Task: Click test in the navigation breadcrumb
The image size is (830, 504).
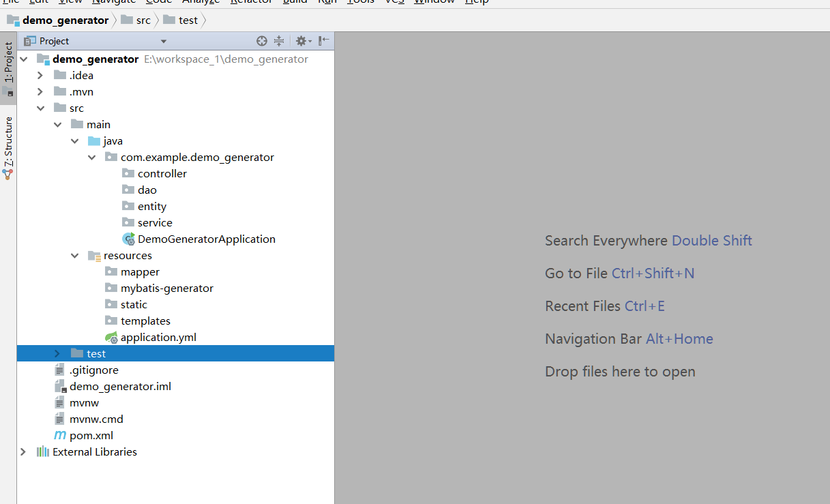Action: (x=188, y=20)
